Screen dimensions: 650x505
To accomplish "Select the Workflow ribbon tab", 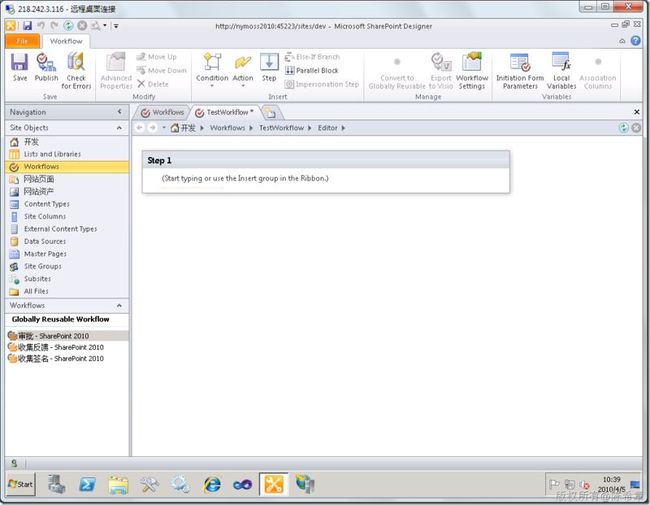I will (66, 41).
